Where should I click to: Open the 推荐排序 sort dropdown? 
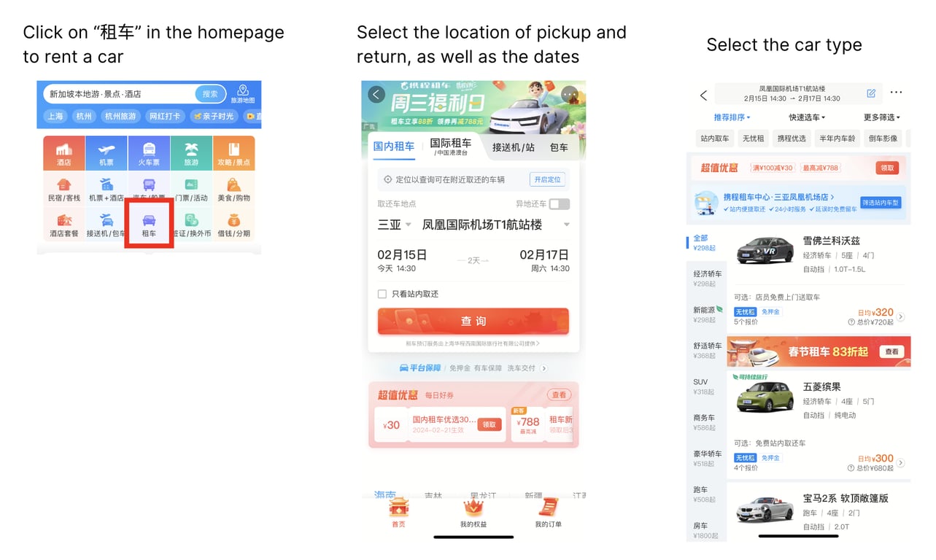732,117
